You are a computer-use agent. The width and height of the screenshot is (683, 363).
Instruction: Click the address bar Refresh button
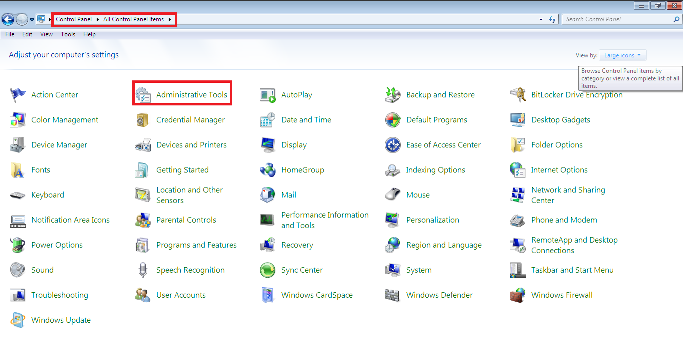pos(552,19)
